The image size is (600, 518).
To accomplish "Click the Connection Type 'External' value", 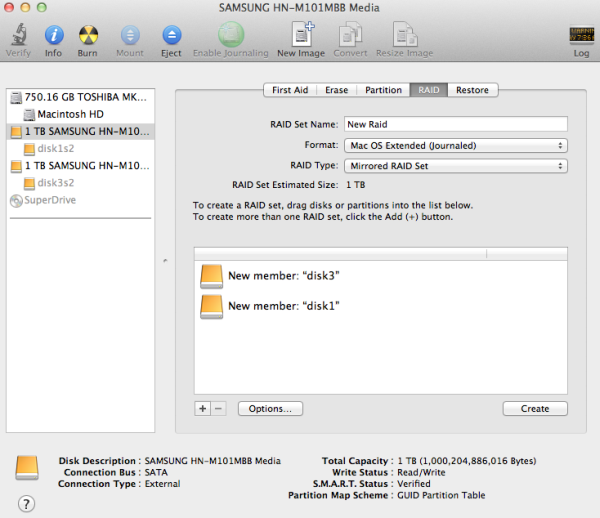I will (x=163, y=484).
